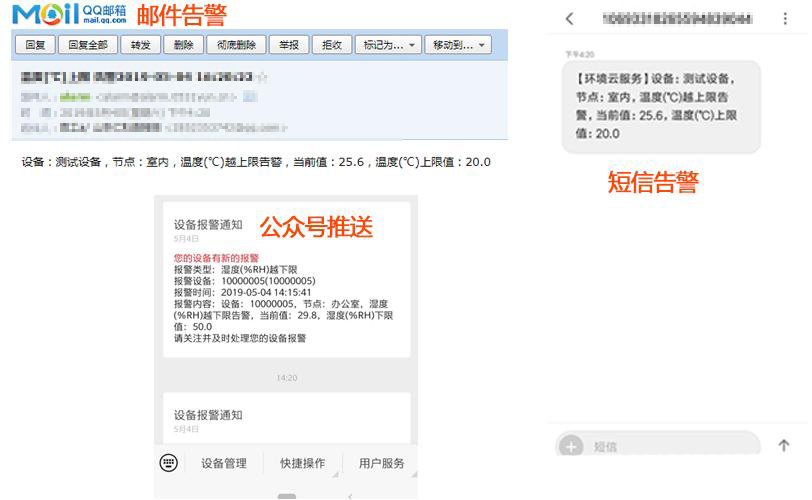812x500 pixels.
Task: Expand the 标记为 dropdown
Action: click(x=385, y=45)
